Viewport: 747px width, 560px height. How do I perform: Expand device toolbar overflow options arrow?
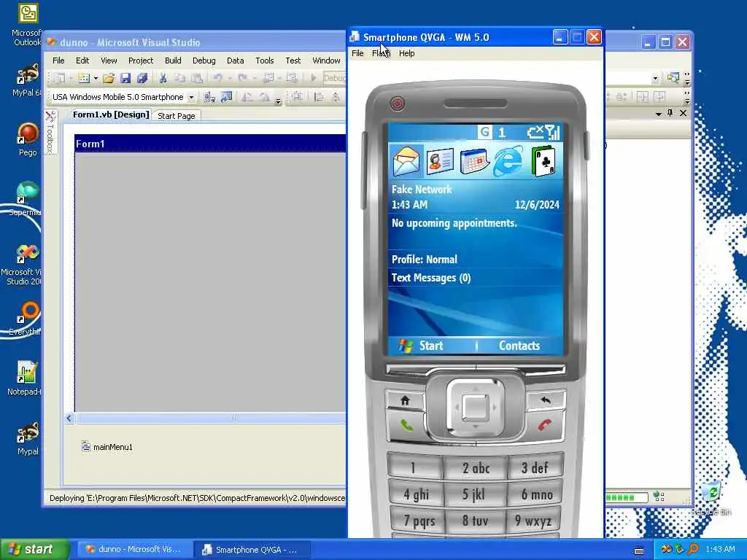pyautogui.click(x=278, y=101)
